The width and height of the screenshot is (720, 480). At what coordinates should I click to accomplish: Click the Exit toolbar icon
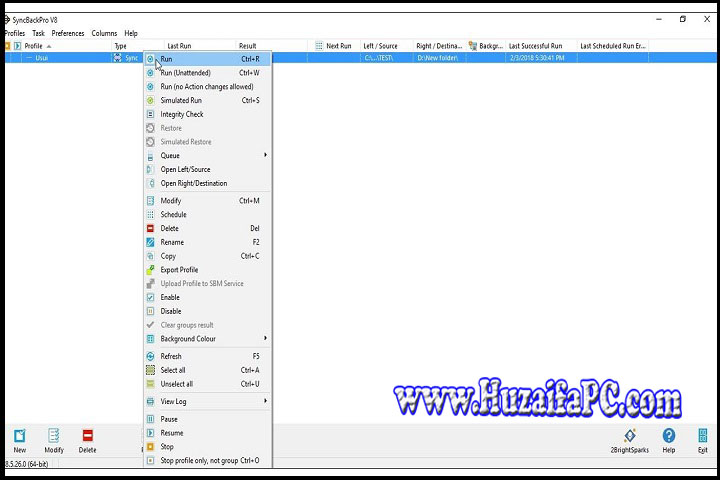[x=703, y=435]
